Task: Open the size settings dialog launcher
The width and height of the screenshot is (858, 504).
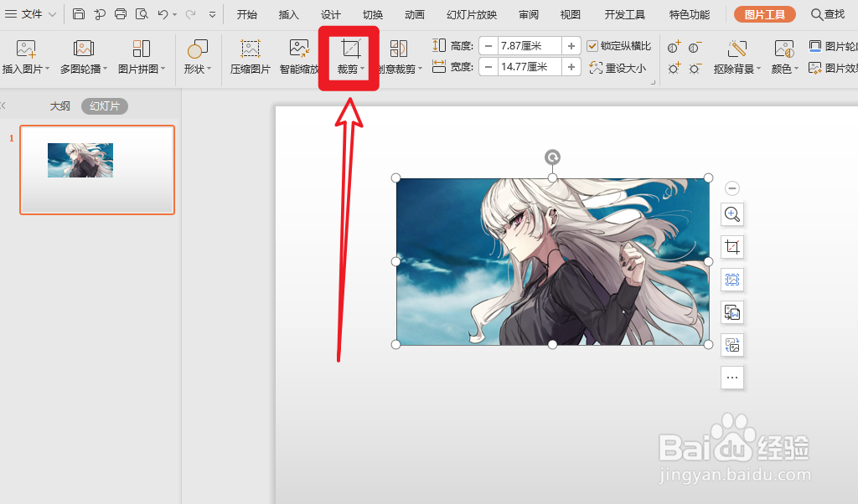Action: (653, 83)
